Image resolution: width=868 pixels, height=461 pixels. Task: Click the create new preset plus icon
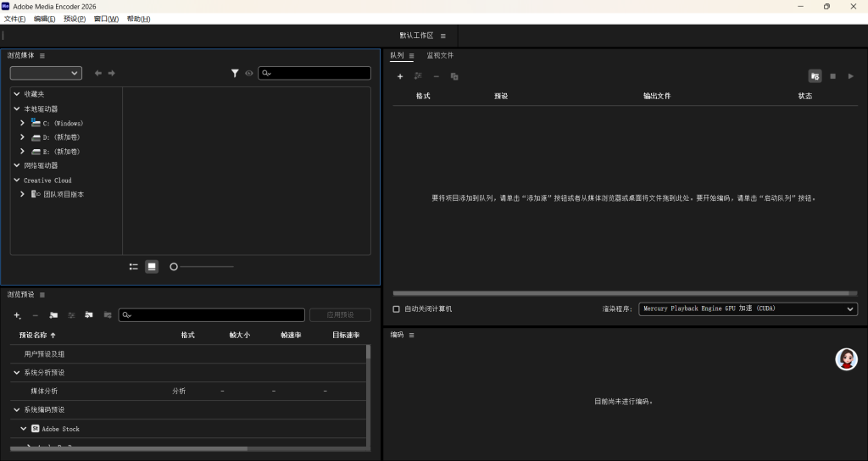[x=17, y=315]
